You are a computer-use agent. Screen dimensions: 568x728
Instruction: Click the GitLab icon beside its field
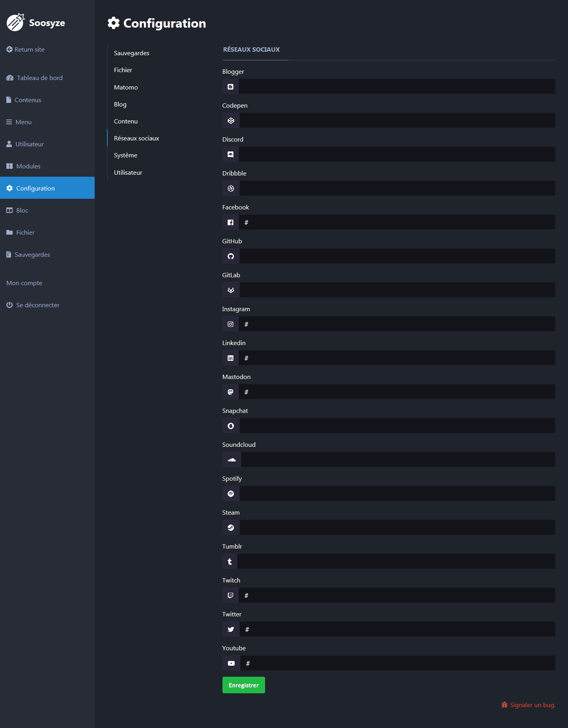click(x=231, y=290)
